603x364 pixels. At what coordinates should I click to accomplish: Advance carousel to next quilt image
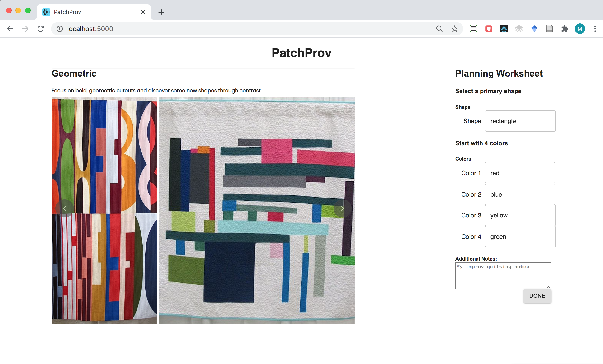tap(342, 208)
